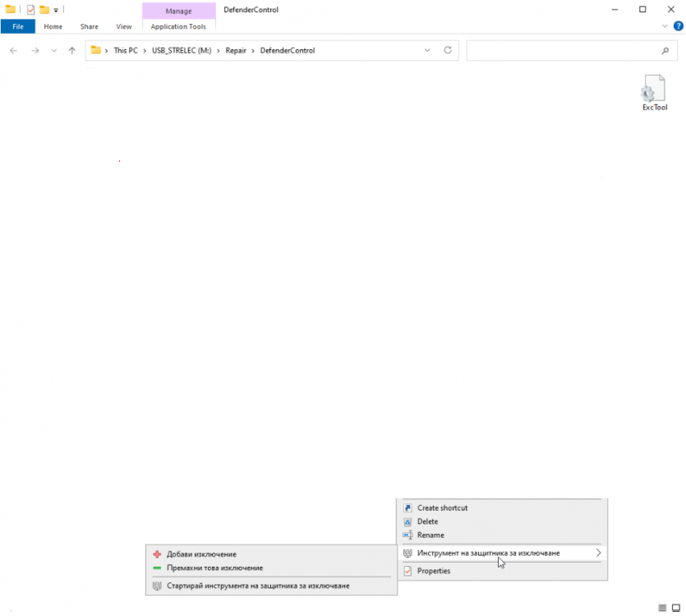Select Премахни това изключение option

click(271, 568)
